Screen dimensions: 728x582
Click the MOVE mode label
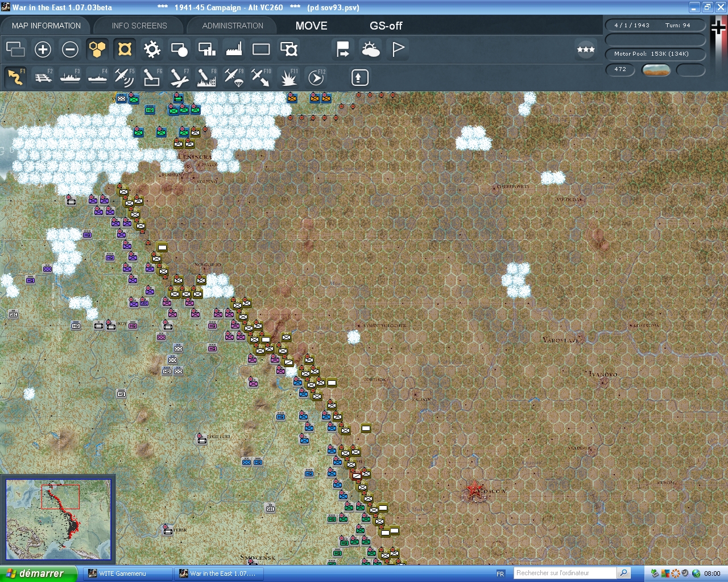point(311,26)
